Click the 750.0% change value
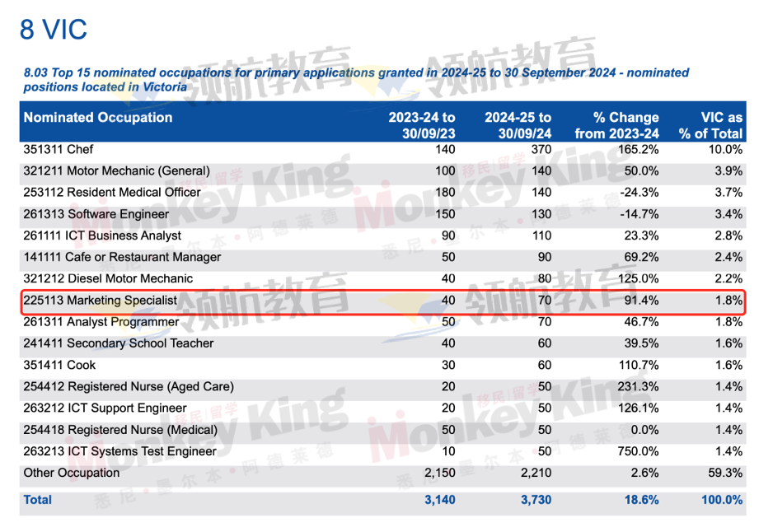This screenshot has width=773, height=532. 638,451
